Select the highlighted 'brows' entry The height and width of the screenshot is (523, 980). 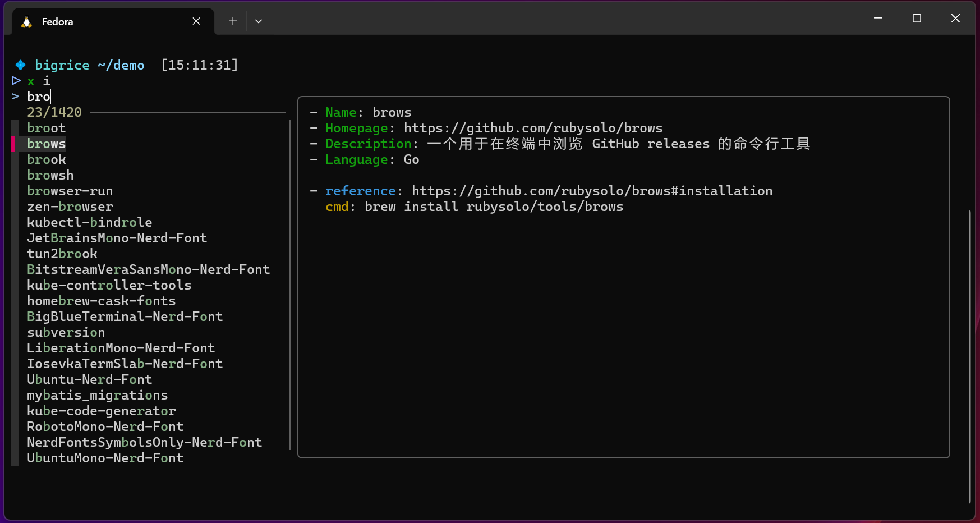click(47, 144)
